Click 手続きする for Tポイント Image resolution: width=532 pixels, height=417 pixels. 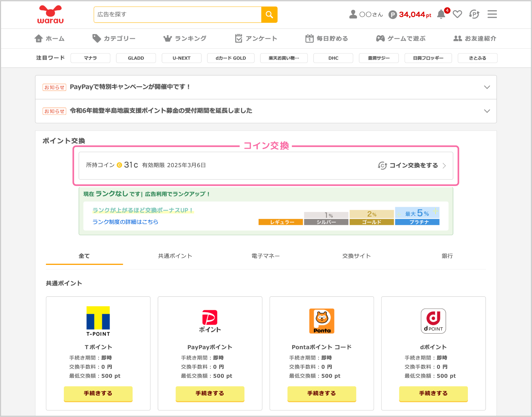98,394
